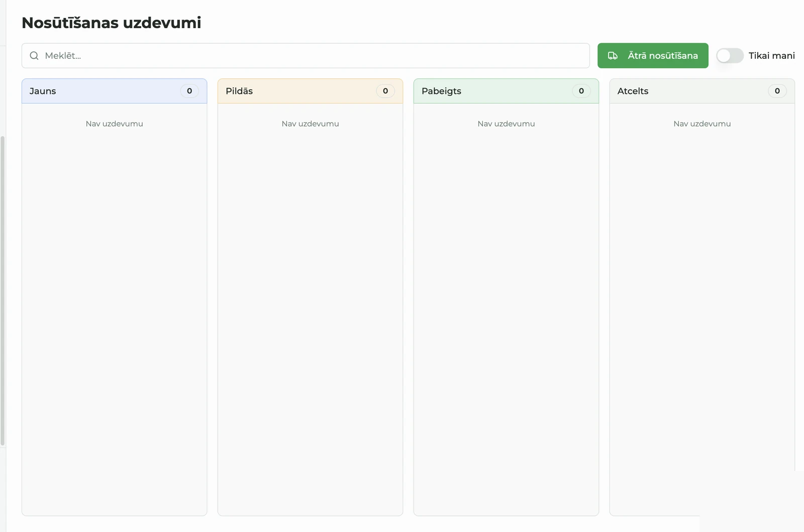This screenshot has height=532, width=804.
Task: Click Nav uzdevumu text under Pabeigts
Action: pos(507,124)
